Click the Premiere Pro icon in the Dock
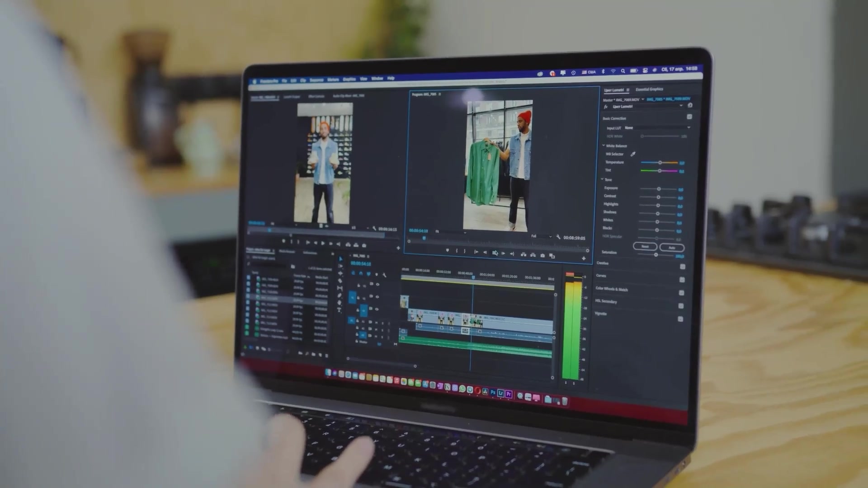The height and width of the screenshot is (488, 868). (509, 394)
